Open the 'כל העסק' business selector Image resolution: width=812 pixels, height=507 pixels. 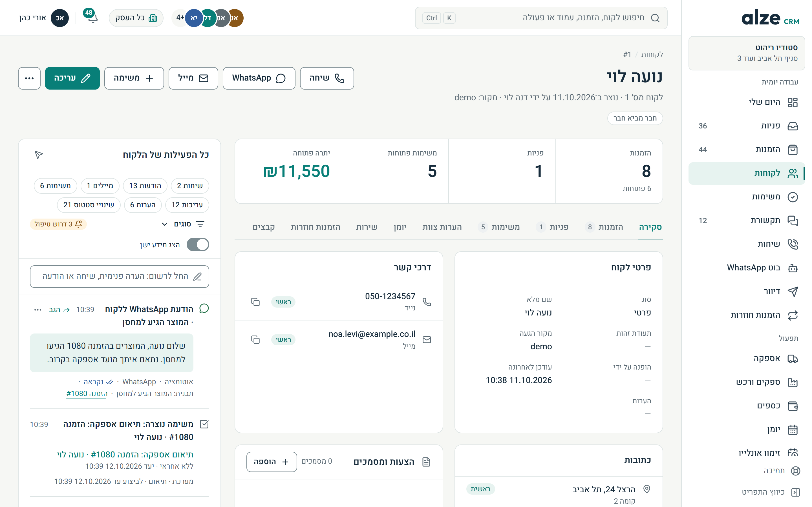136,18
